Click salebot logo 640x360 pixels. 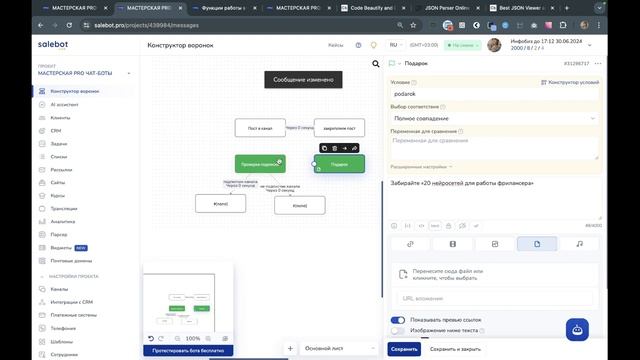tap(53, 45)
